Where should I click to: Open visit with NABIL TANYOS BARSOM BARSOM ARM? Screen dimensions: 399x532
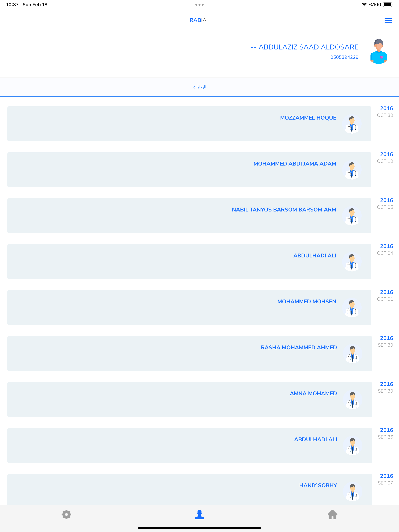(189, 216)
